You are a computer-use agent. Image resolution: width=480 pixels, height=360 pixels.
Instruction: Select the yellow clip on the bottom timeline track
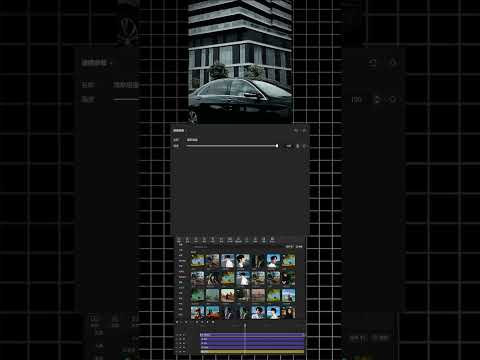(252, 351)
